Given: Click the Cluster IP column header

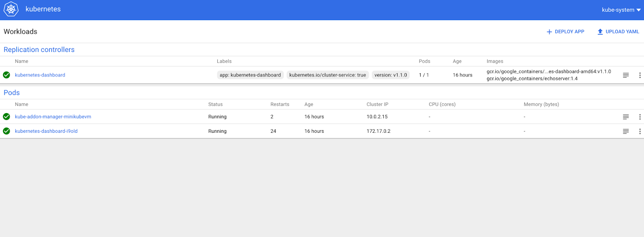Looking at the screenshot, I should click(378, 104).
